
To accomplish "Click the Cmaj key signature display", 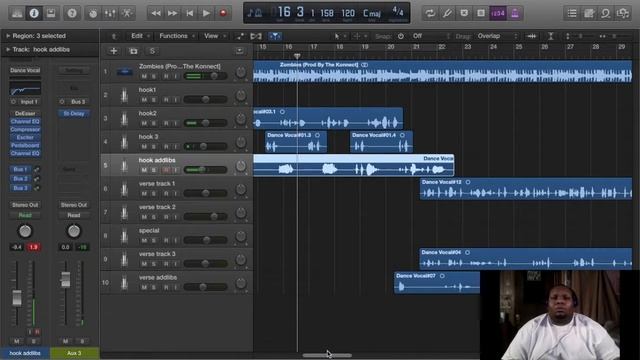I will (x=372, y=13).
